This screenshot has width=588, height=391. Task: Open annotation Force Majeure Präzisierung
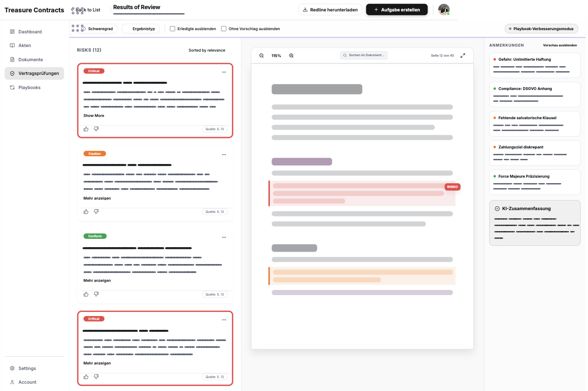coord(535,182)
